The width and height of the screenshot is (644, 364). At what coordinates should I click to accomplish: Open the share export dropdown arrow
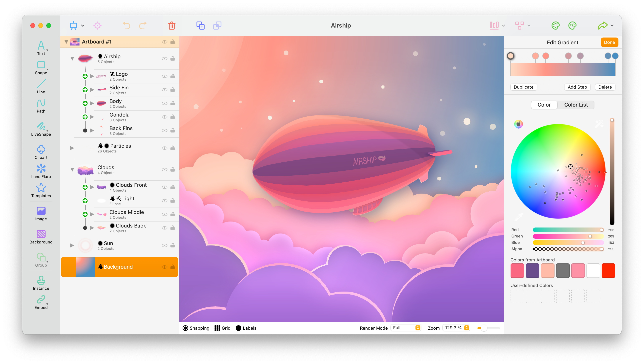(612, 26)
